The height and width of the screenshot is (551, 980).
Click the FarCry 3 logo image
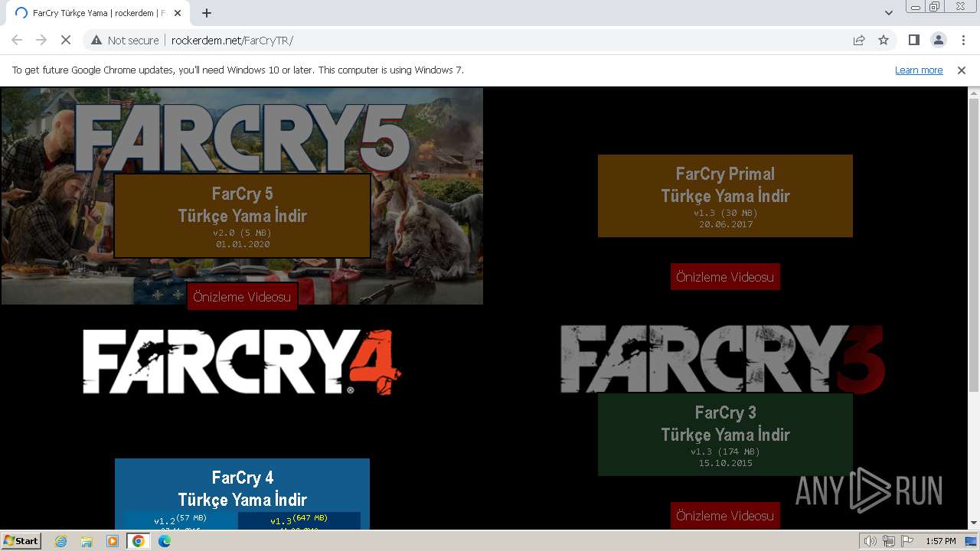point(723,358)
